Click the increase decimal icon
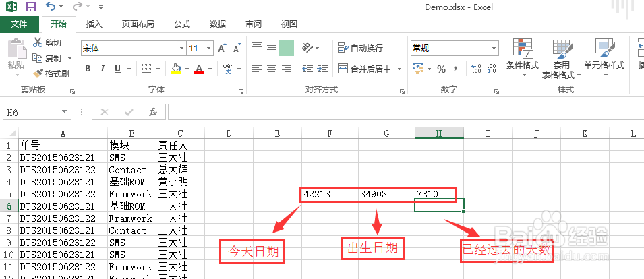 (x=477, y=69)
